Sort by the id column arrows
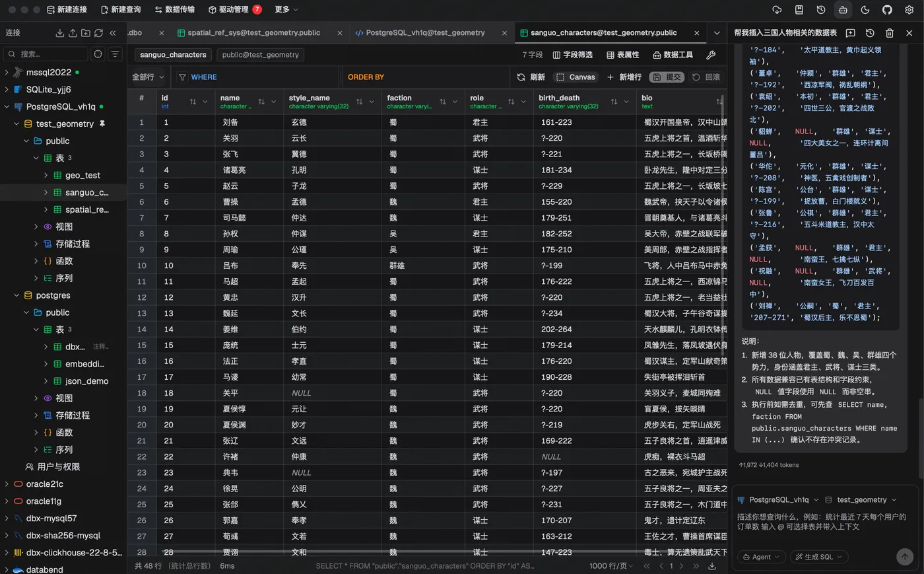 (x=193, y=102)
